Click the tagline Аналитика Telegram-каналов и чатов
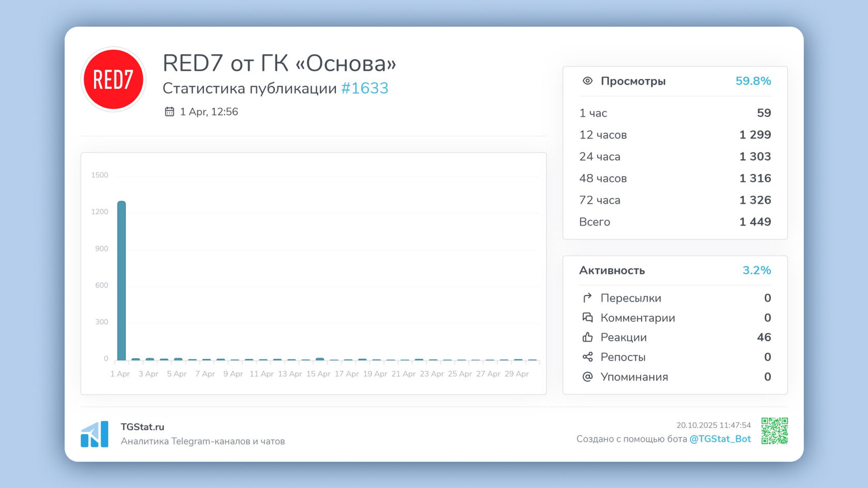 (203, 442)
